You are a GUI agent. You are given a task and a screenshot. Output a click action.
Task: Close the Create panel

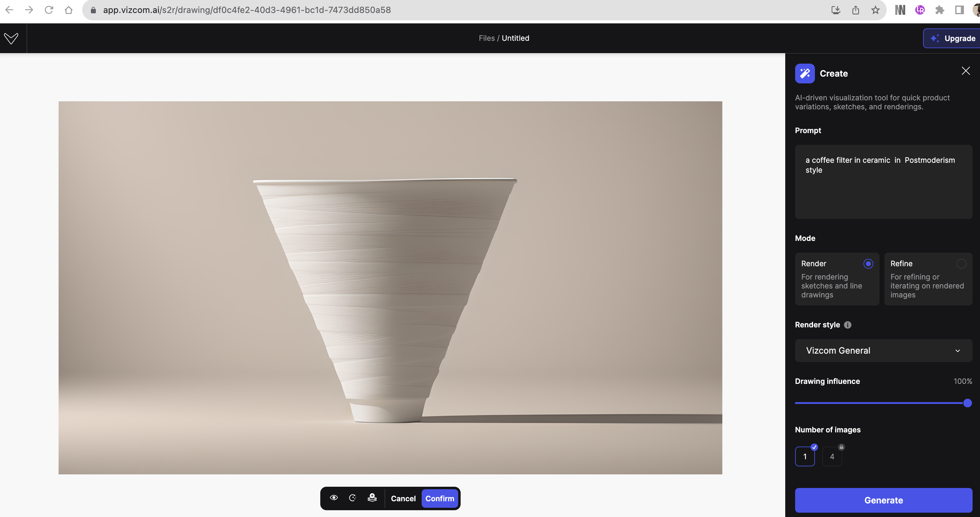[965, 71]
